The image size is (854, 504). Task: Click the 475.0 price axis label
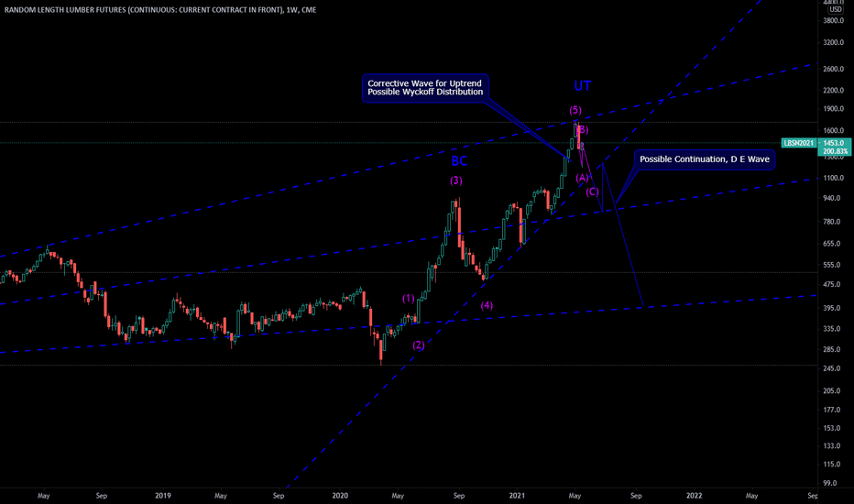click(832, 284)
